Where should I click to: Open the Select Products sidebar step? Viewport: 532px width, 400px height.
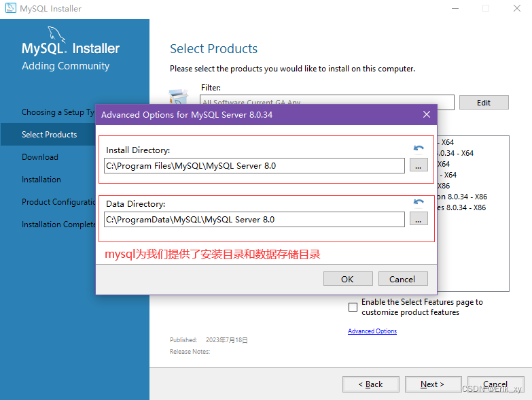tap(49, 135)
